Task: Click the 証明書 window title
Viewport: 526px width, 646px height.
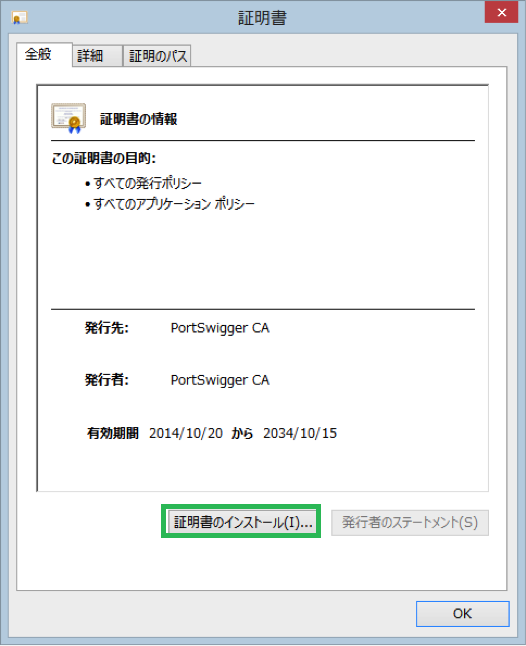Action: coord(262,18)
